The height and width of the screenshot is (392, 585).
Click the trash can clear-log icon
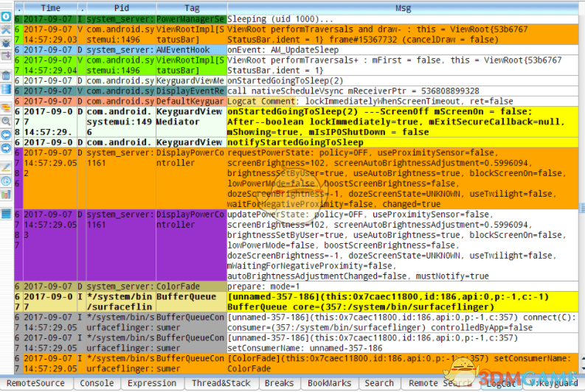coord(6,76)
